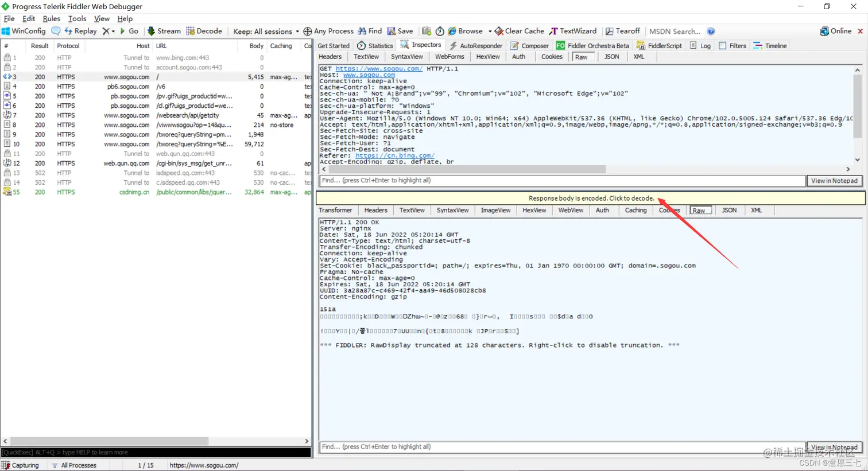
Task: Open the File menu
Action: coord(9,18)
